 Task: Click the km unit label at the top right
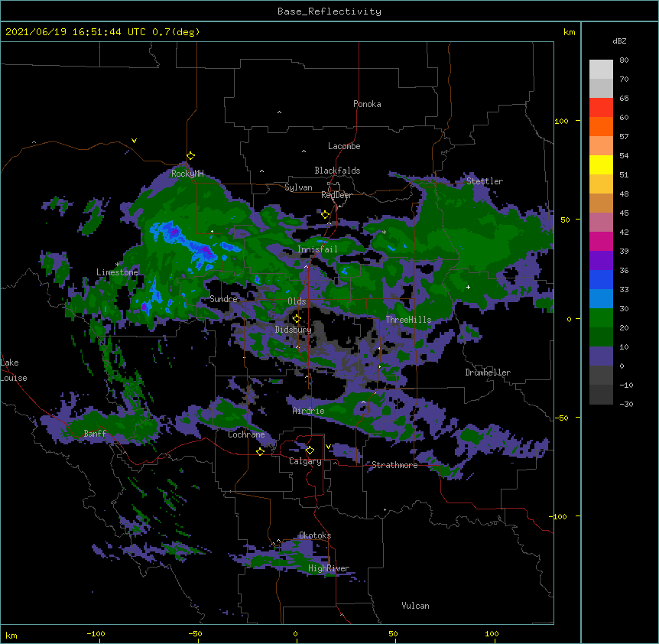tap(570, 32)
